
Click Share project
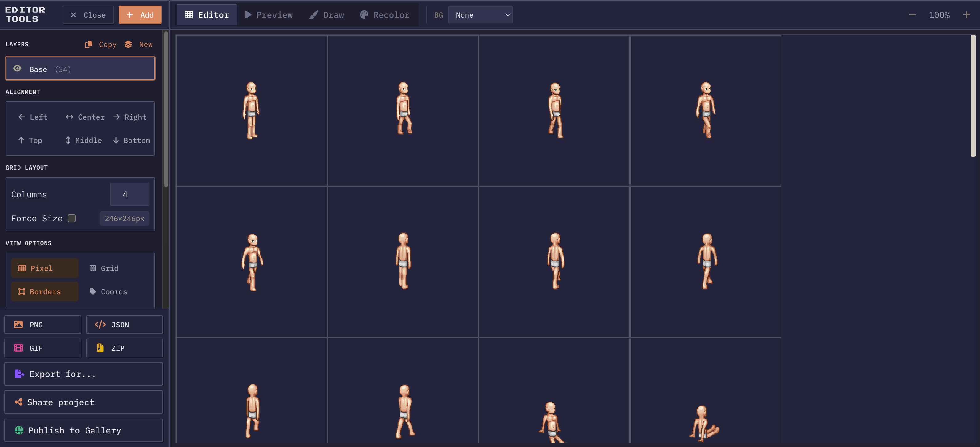(x=84, y=402)
